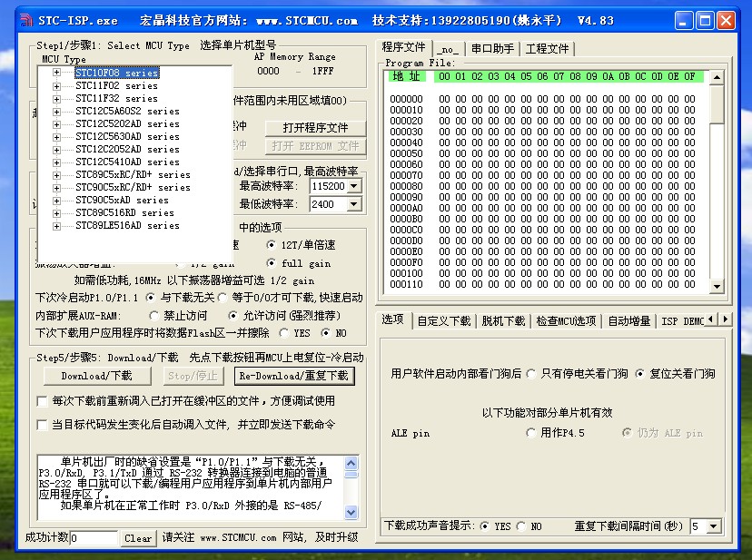Switch to the _no_ tab
The height and width of the screenshot is (560, 752).
coord(450,49)
